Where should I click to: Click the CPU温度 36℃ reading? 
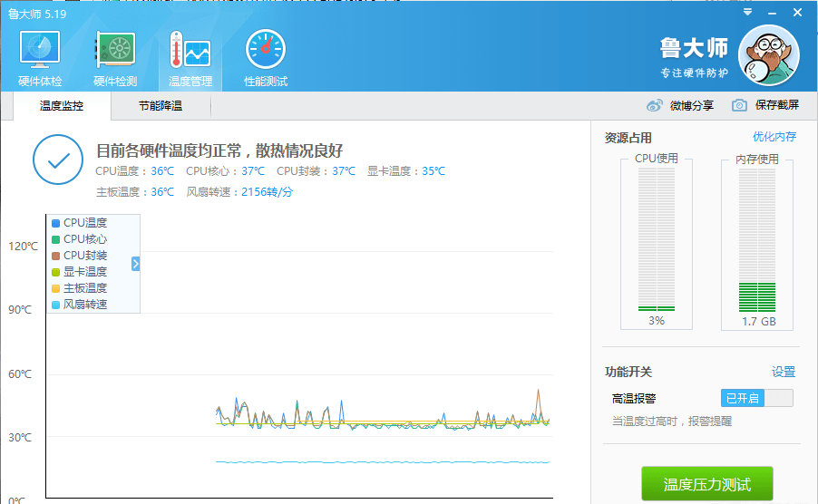coord(134,171)
